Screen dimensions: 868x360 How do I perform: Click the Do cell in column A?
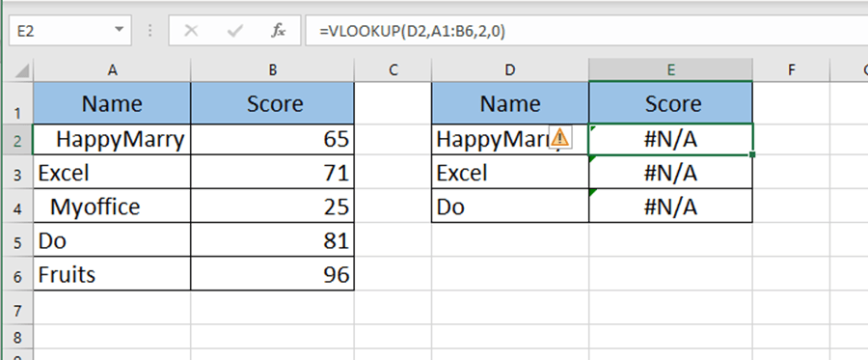pyautogui.click(x=113, y=239)
